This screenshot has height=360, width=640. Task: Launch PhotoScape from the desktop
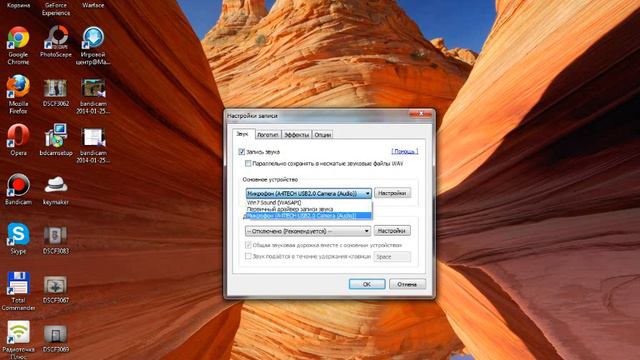[56, 42]
